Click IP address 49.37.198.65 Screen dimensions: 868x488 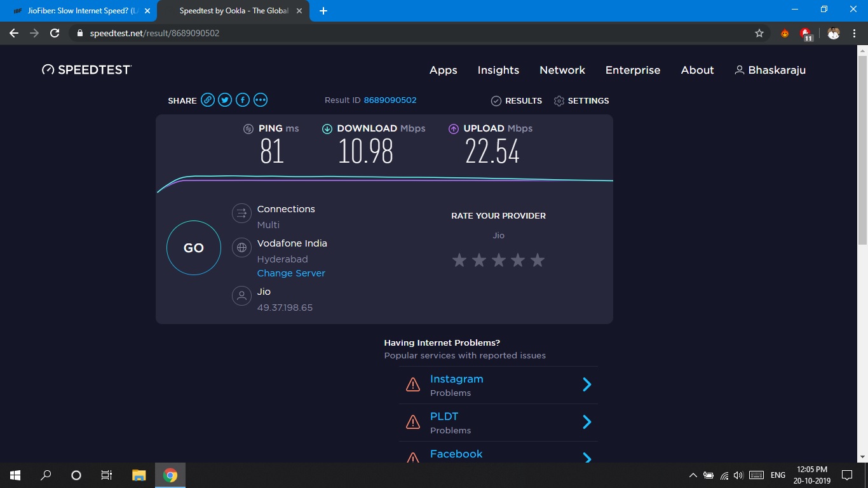(285, 308)
